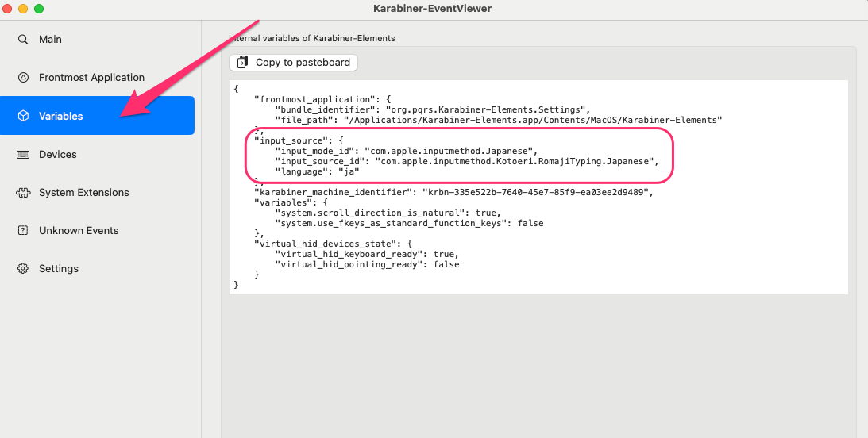Image resolution: width=868 pixels, height=438 pixels.
Task: Click the "input_source" key line
Action: 299,140
